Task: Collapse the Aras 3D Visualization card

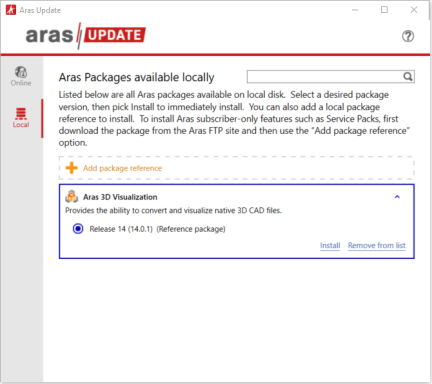Action: click(x=397, y=197)
